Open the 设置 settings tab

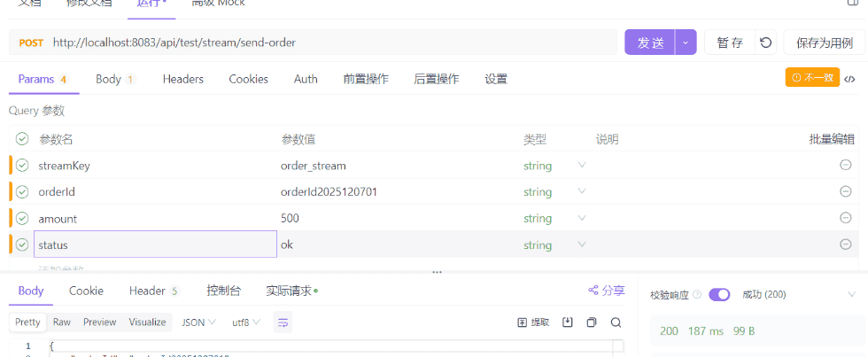(x=496, y=79)
